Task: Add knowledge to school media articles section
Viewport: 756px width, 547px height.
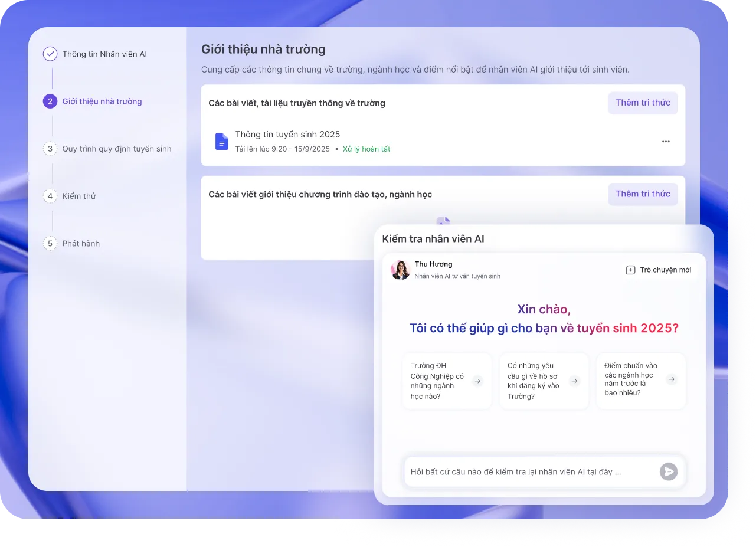Action: 643,103
